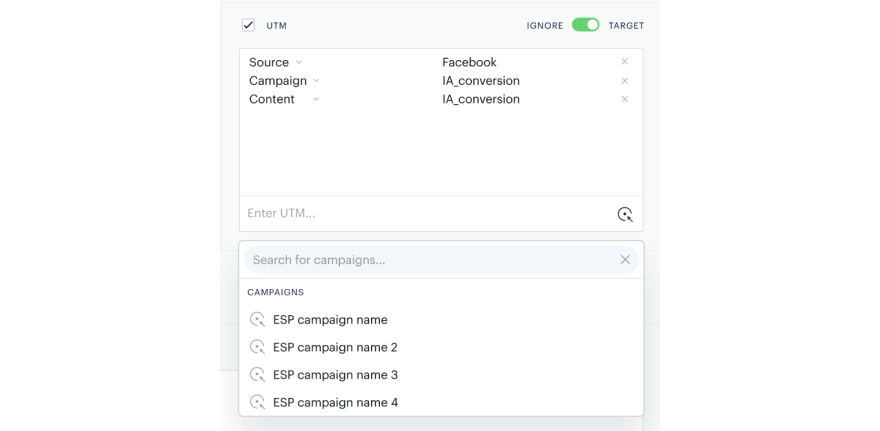The width and height of the screenshot is (880, 431).
Task: Click icon beside ESP campaign name 4
Action: pyautogui.click(x=257, y=402)
